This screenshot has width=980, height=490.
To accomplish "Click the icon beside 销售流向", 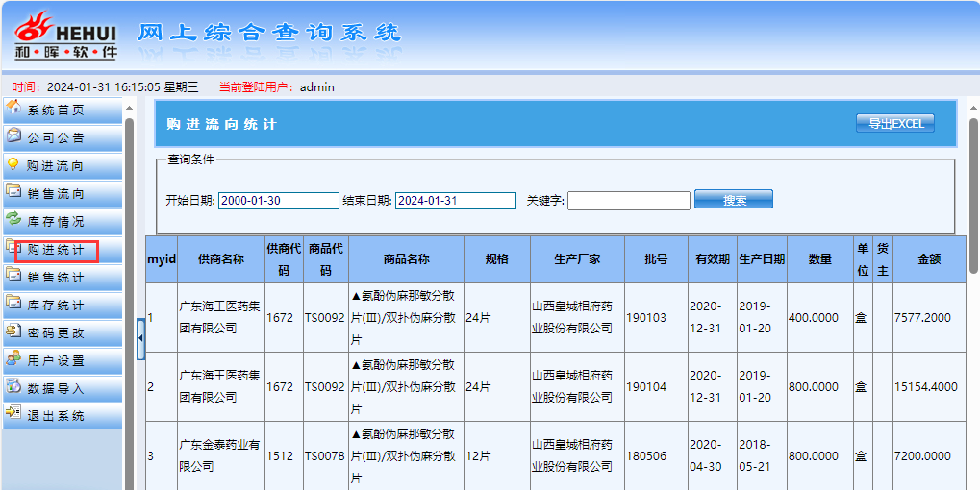I will [x=13, y=191].
